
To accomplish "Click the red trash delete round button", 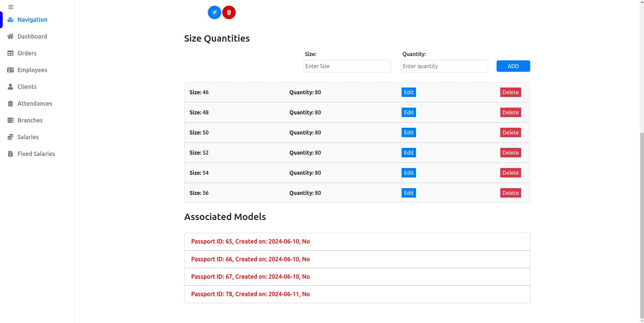I will click(229, 12).
